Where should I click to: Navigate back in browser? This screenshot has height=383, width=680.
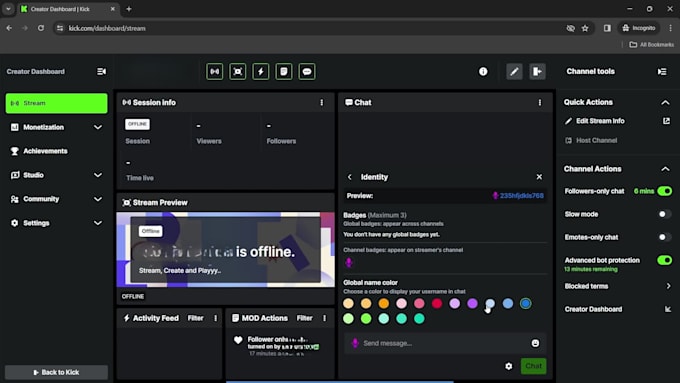9,28
